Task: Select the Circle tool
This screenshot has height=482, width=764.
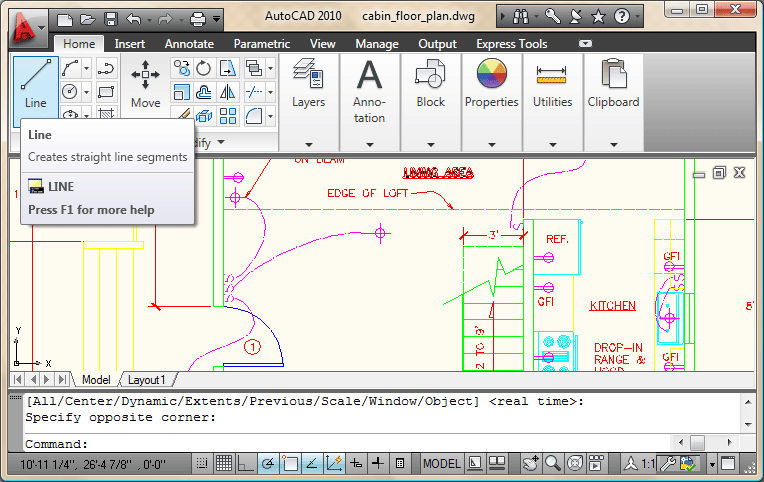Action: pyautogui.click(x=70, y=91)
